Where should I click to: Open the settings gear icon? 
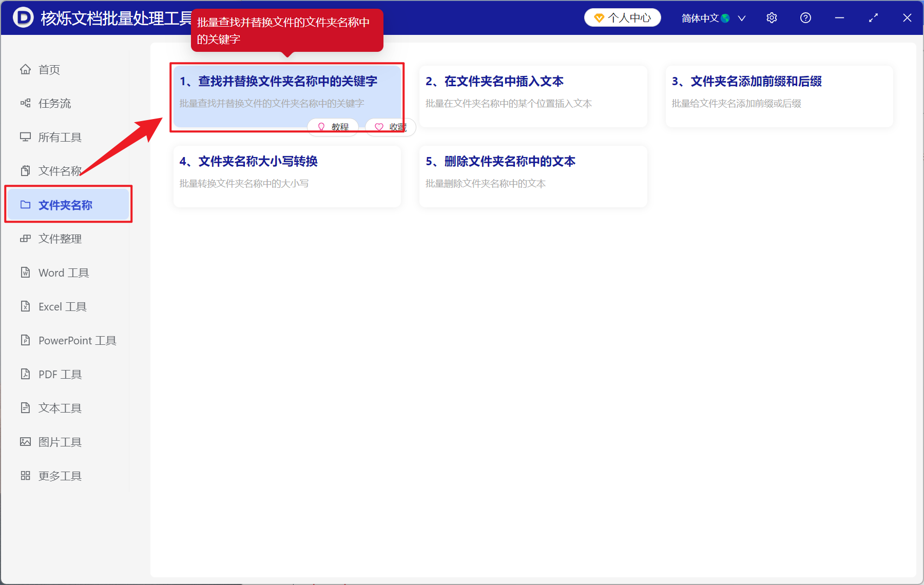point(772,17)
